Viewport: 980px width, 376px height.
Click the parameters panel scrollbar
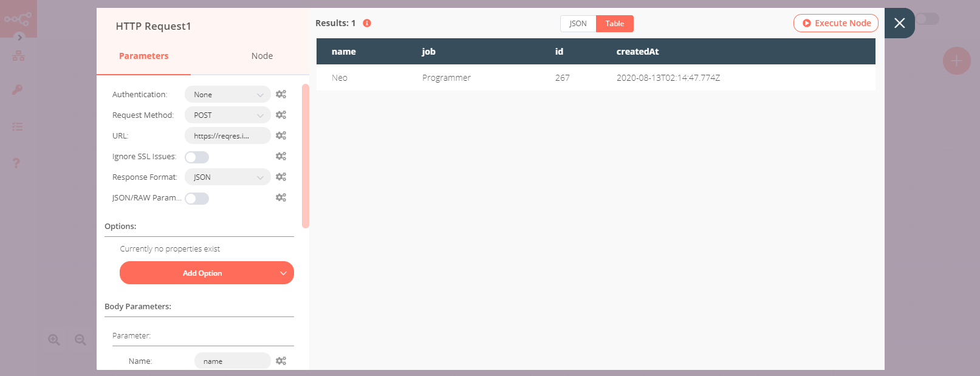[306, 156]
